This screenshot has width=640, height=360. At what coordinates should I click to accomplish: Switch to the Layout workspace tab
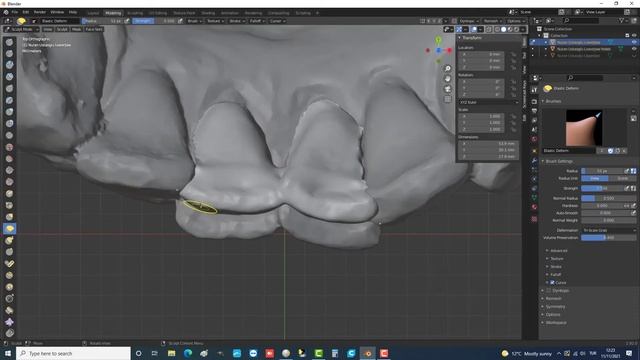click(93, 13)
